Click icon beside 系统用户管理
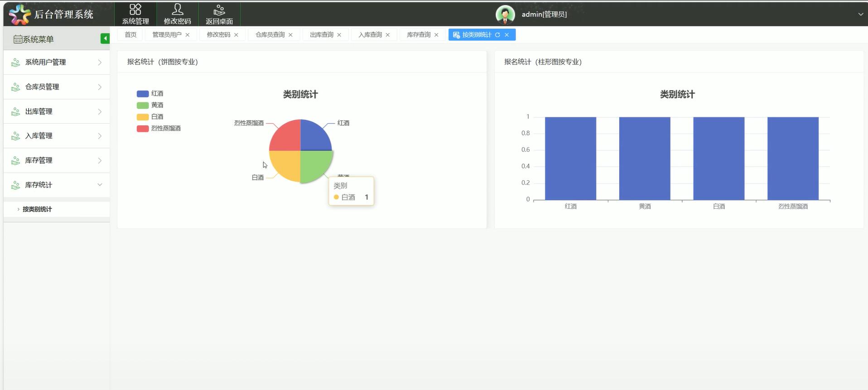 point(15,63)
